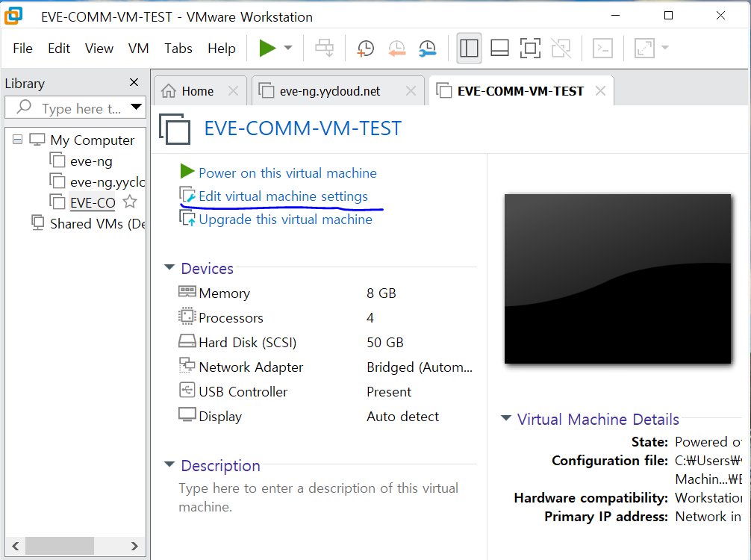Viewport: 751px width, 560px height.
Task: Open the stretch display dropdown arrow
Action: (665, 48)
